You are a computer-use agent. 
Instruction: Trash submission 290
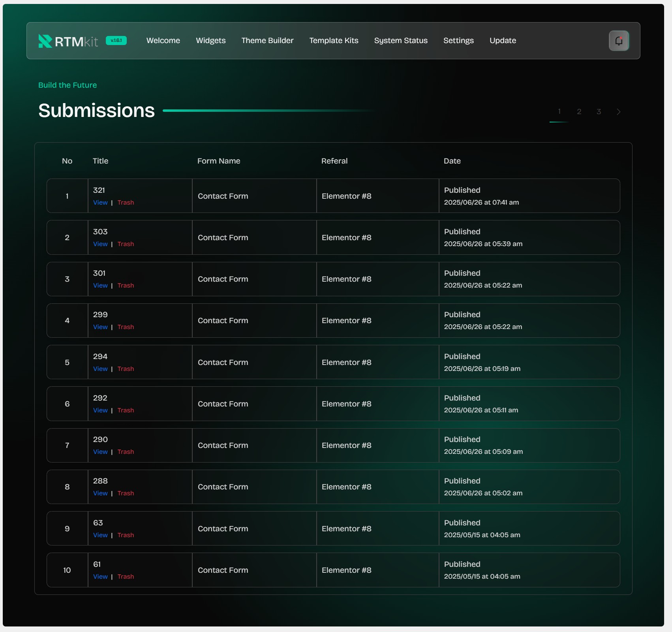point(126,452)
